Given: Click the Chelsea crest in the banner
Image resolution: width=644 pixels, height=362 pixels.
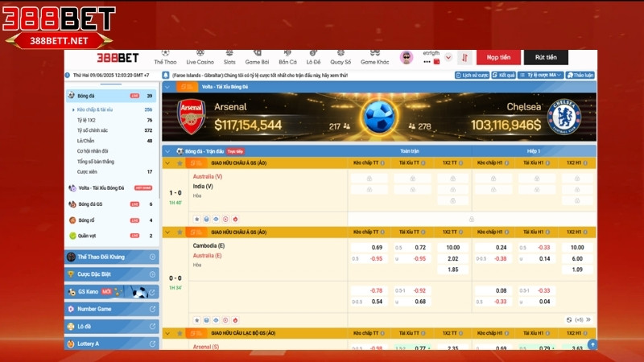Looking at the screenshot, I should click(564, 117).
